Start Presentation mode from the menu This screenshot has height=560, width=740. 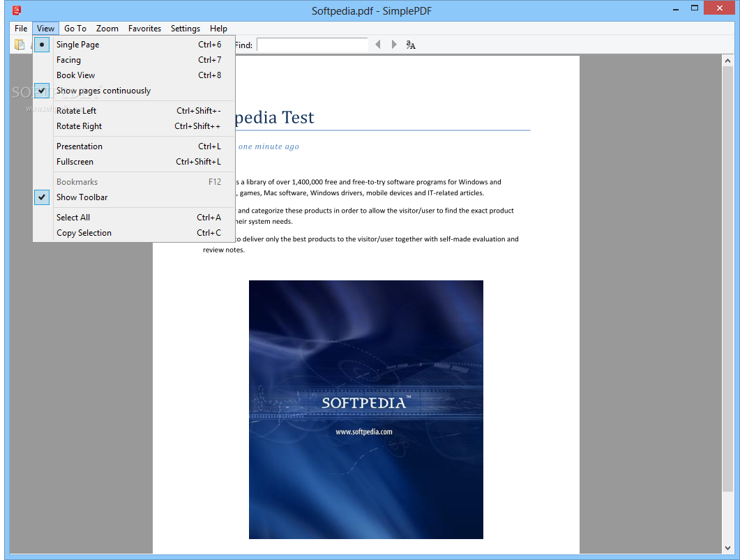(x=134, y=146)
